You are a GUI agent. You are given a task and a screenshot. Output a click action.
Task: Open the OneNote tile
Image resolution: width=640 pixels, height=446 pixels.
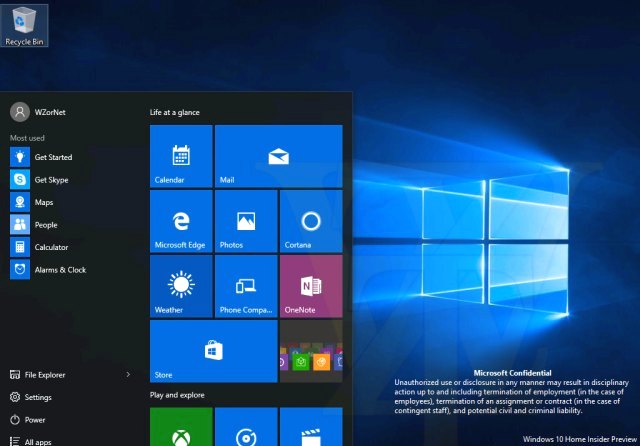pos(311,286)
